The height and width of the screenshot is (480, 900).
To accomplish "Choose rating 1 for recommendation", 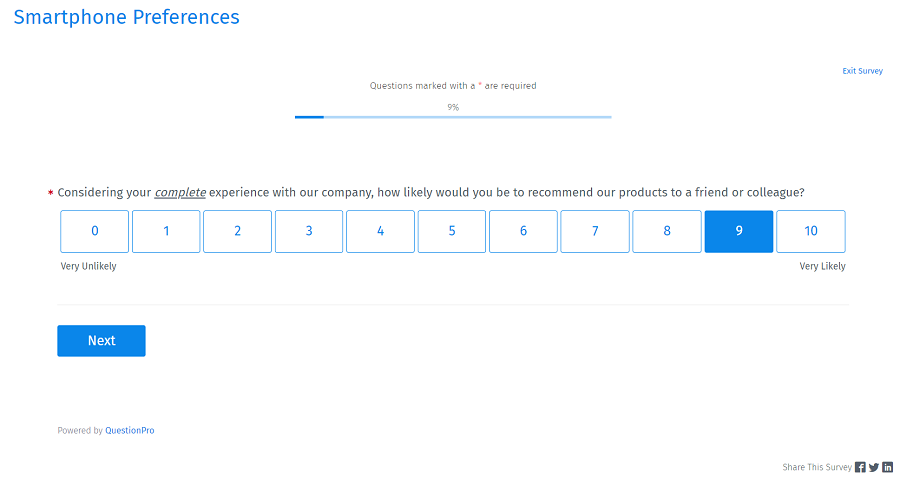I will pyautogui.click(x=166, y=231).
